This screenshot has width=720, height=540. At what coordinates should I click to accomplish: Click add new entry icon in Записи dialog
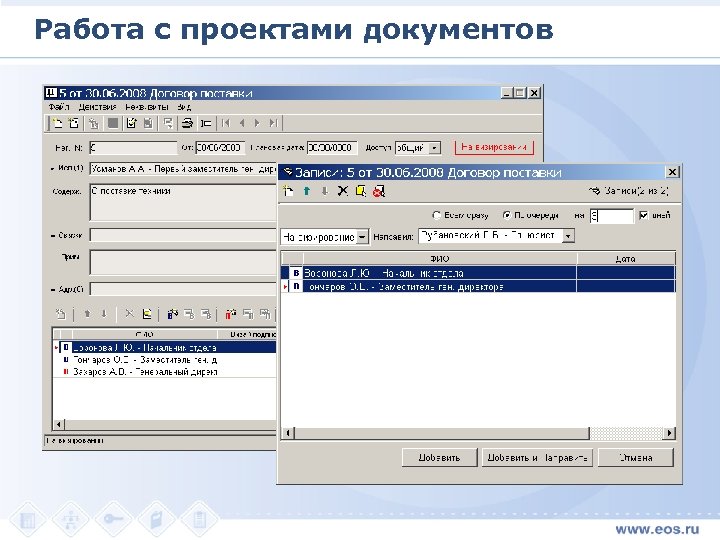[288, 191]
